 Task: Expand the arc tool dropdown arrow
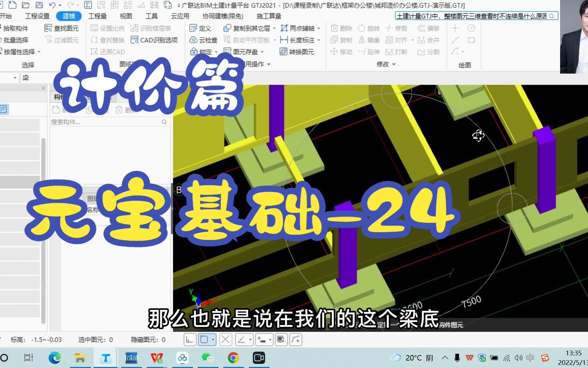[x=463, y=52]
